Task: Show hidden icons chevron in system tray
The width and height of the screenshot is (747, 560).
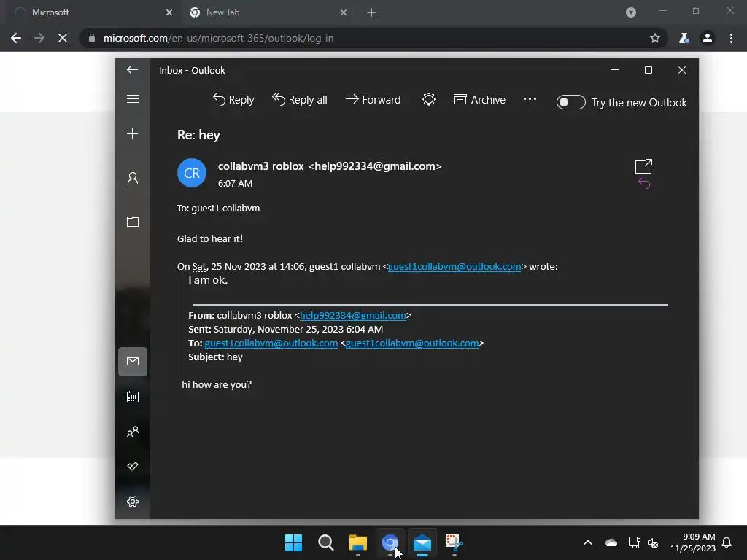Action: 588,542
